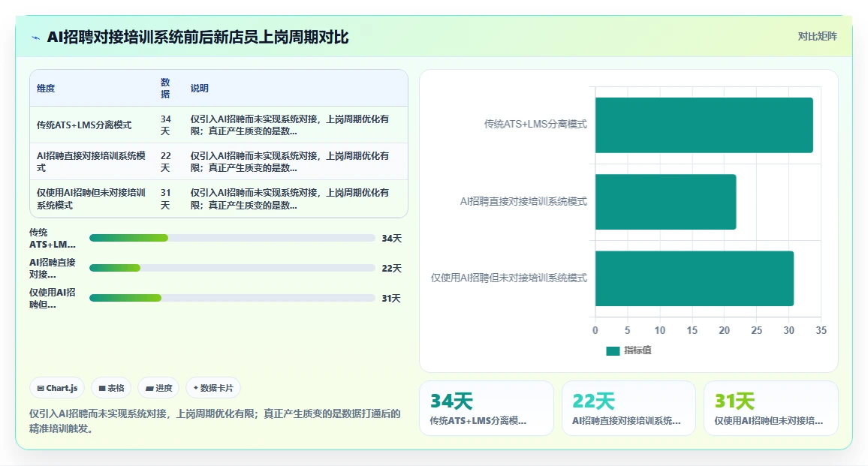The height and width of the screenshot is (466, 868).
Task: Click progress label 传统 ATS+LM...
Action: (x=53, y=238)
